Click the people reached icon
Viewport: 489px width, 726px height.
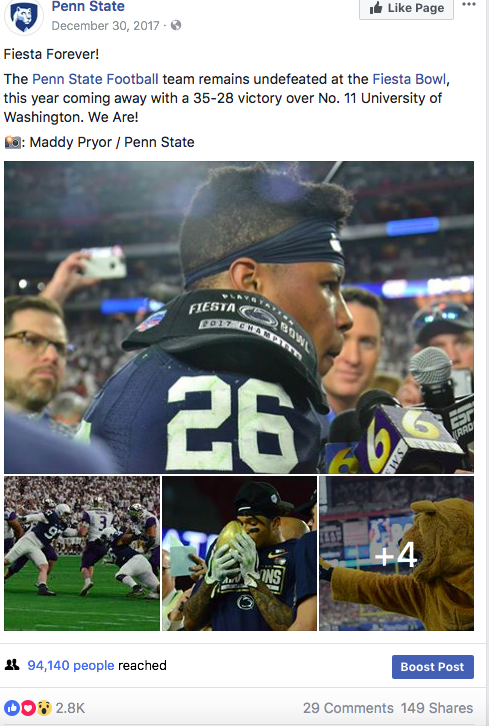coord(12,665)
